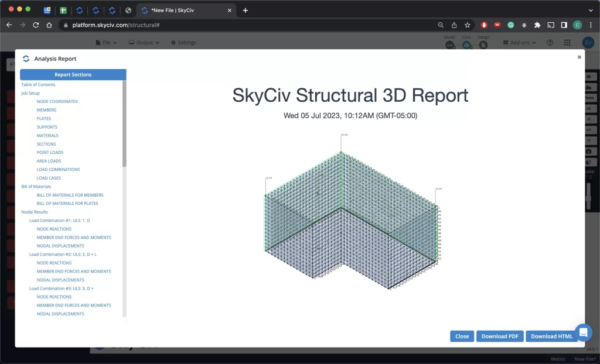Open LOAD COMBINATIONS report section

tap(58, 169)
